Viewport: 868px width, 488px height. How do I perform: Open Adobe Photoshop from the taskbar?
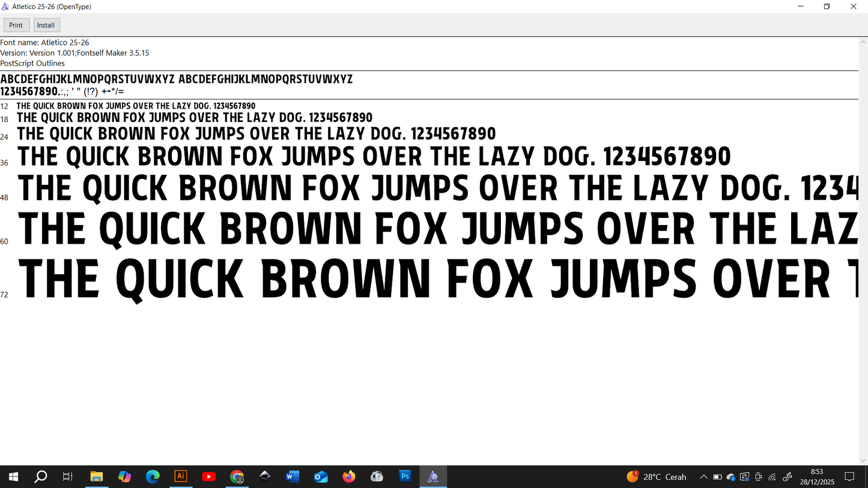pos(405,477)
